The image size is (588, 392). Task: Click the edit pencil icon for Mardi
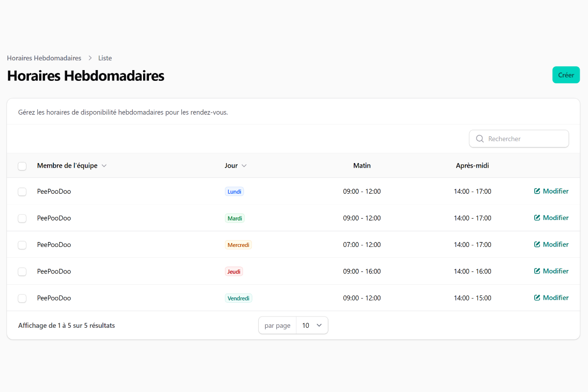pyautogui.click(x=538, y=218)
